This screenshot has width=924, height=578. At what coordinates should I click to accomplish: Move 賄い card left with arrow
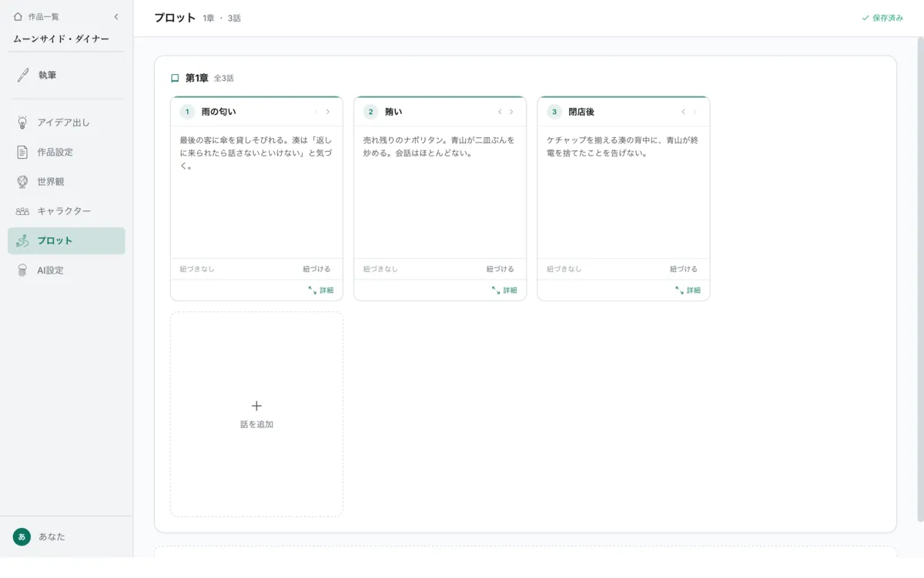coord(500,112)
